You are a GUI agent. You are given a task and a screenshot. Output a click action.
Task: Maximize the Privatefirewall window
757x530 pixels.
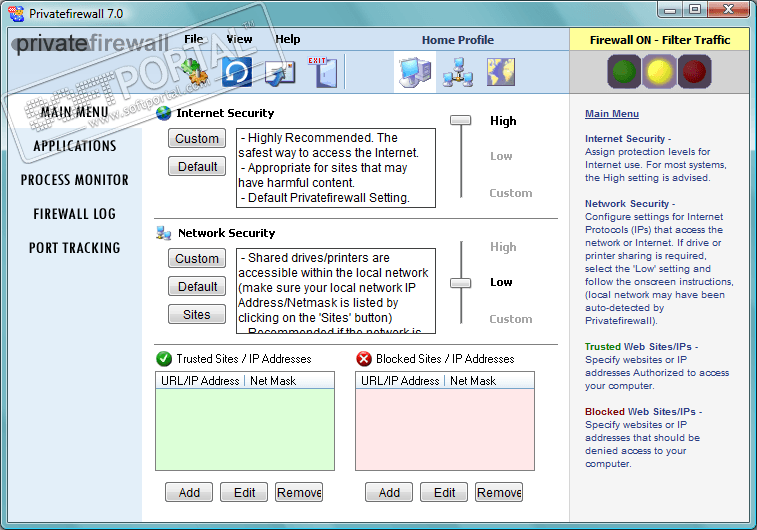[695, 9]
